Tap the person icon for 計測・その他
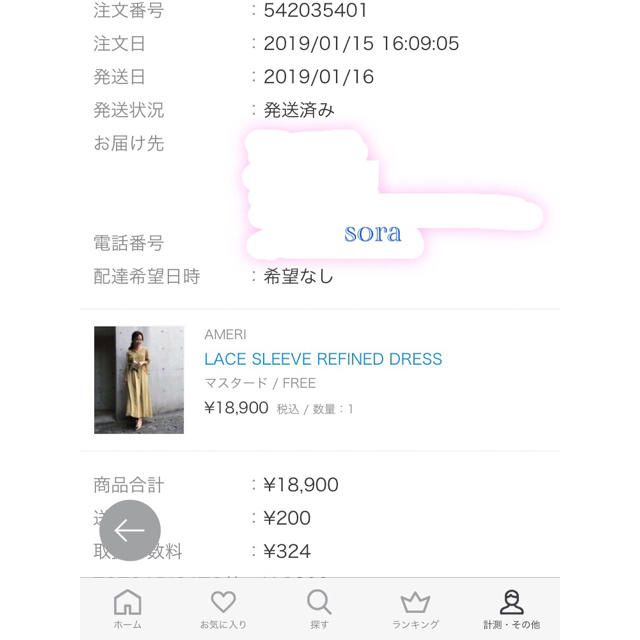This screenshot has height=640, width=640. point(511,602)
